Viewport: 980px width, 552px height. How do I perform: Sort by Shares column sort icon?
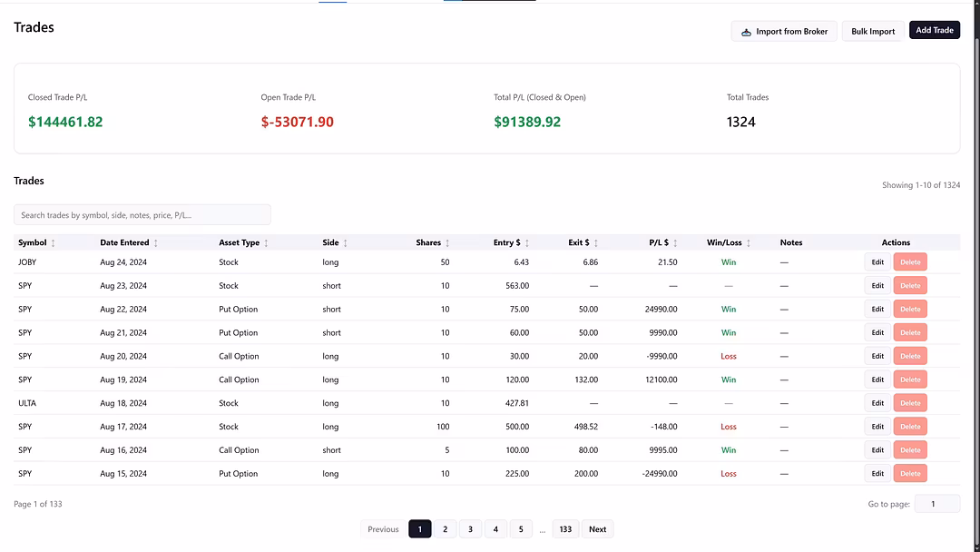pyautogui.click(x=447, y=243)
